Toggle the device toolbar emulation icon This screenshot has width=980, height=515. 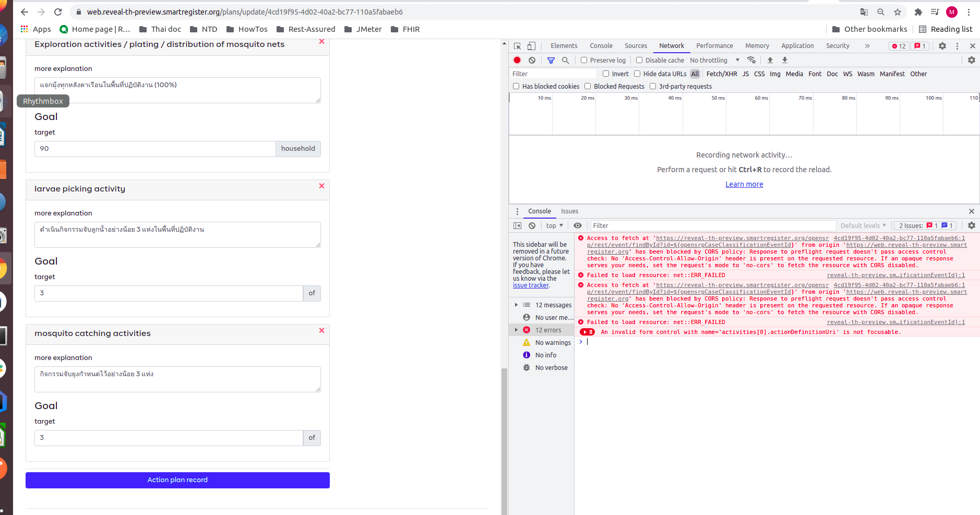click(x=532, y=46)
